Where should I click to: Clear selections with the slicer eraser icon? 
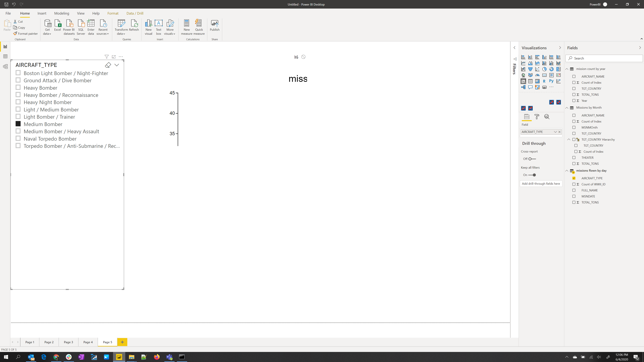click(x=108, y=65)
